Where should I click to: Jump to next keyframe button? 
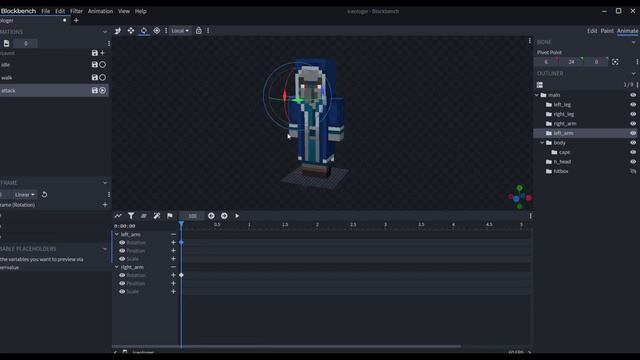coord(224,216)
